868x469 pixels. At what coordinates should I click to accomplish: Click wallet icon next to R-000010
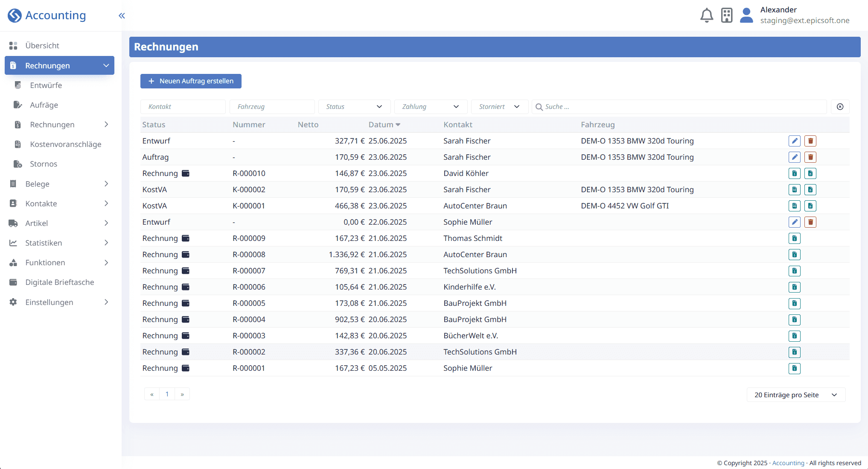[186, 173]
